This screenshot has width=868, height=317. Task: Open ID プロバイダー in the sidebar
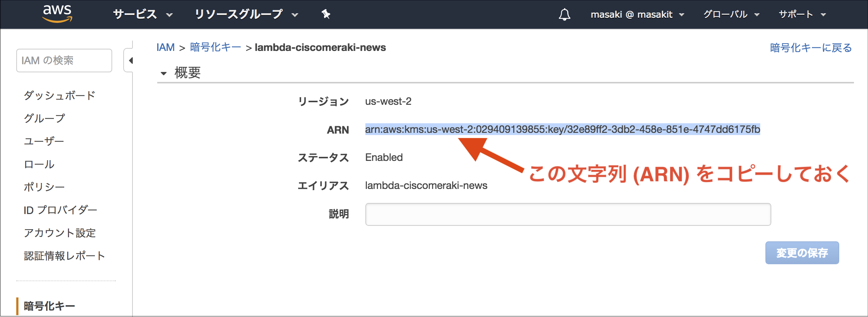click(61, 210)
